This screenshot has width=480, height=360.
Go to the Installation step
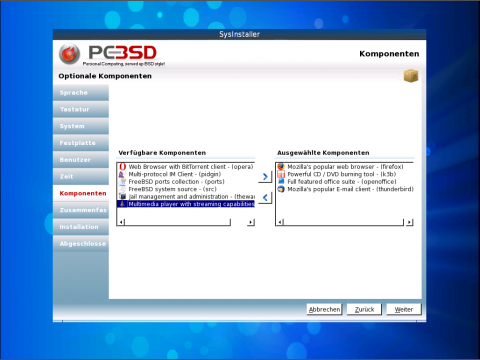click(x=81, y=227)
